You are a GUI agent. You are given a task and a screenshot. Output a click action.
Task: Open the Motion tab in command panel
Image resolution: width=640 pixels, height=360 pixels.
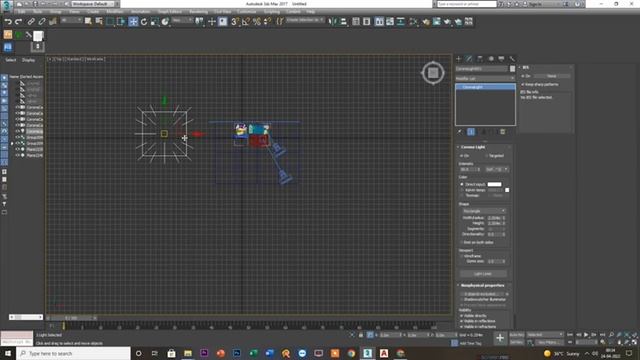[491, 59]
